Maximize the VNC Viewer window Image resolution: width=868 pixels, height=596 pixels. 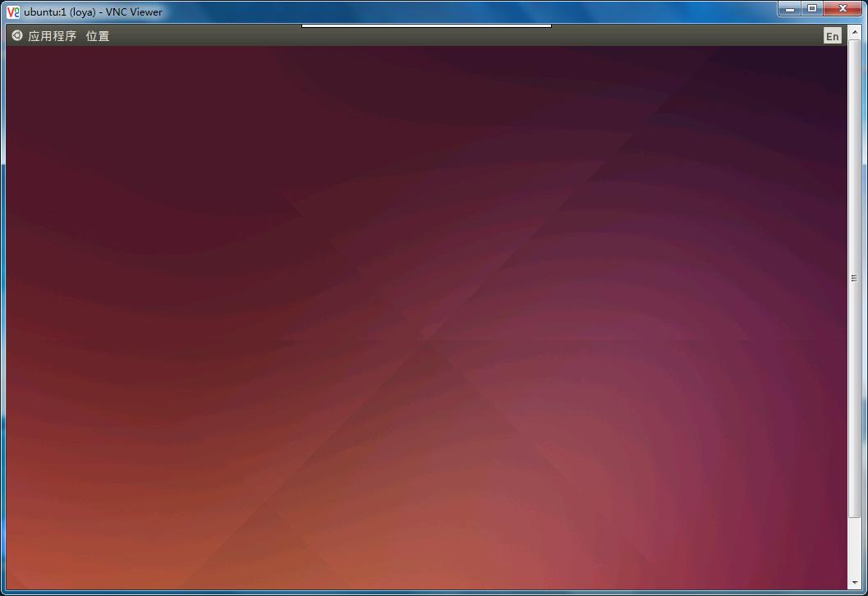(x=812, y=8)
